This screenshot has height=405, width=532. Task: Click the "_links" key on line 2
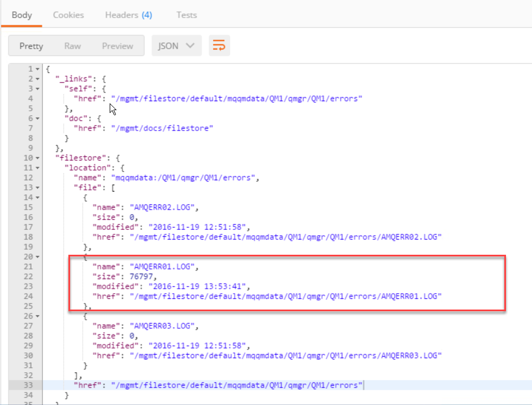73,79
